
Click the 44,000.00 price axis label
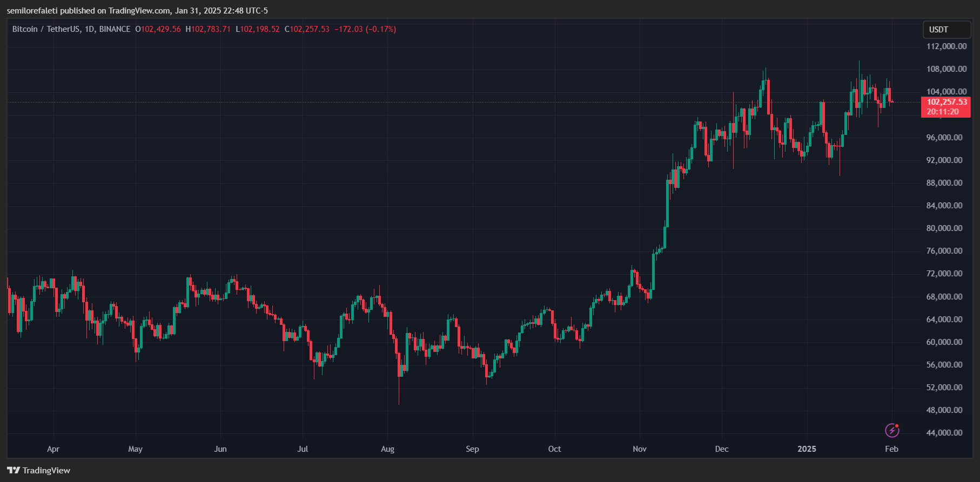coord(944,433)
